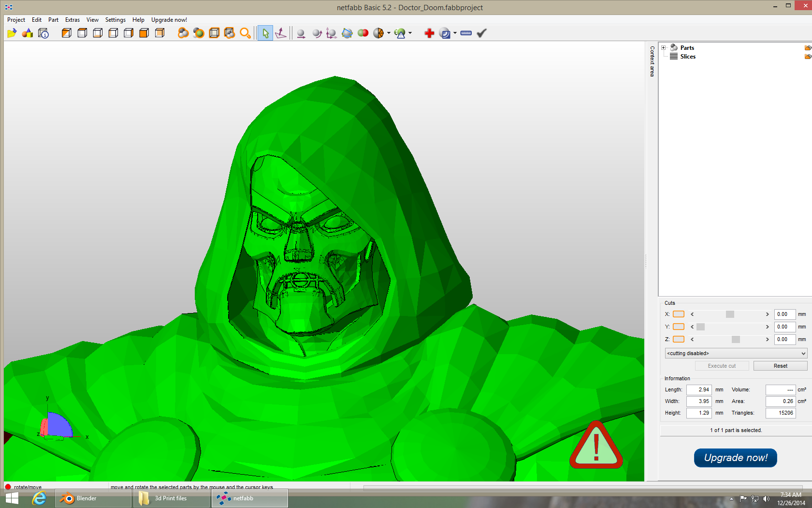Open dropdown arrow next to color sphere icon
Screen dimensions: 812x508
coord(389,33)
